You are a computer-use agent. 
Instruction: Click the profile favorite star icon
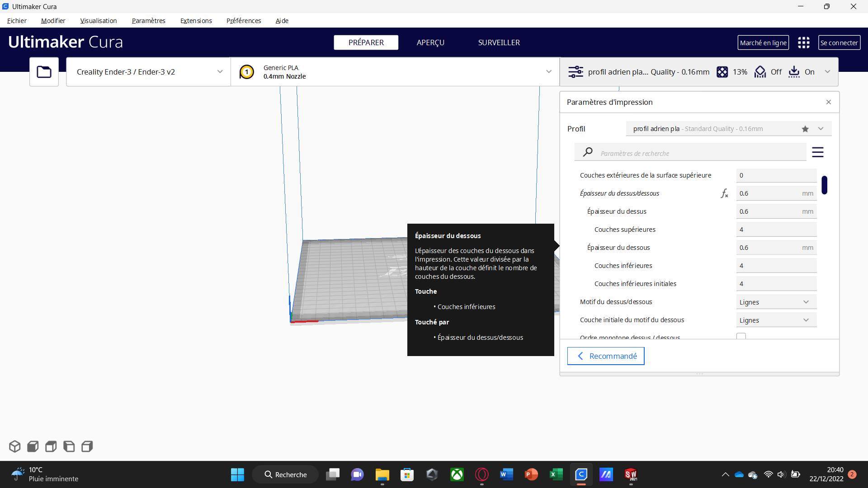coord(805,129)
